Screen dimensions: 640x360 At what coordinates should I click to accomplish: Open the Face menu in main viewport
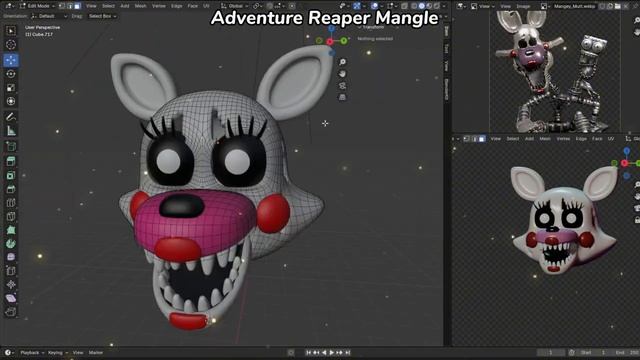pos(193,6)
